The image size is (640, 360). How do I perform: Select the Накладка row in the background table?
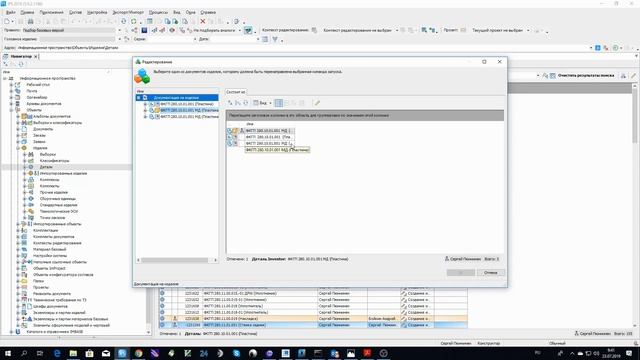tap(313, 319)
